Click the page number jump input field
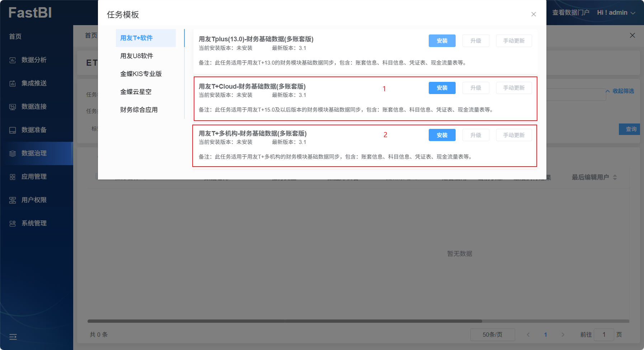The height and width of the screenshot is (350, 644). (603, 335)
